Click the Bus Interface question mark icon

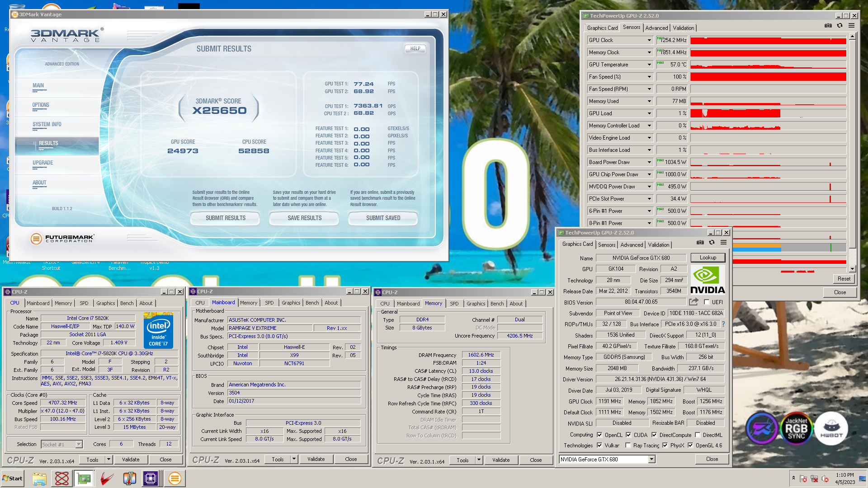click(723, 324)
